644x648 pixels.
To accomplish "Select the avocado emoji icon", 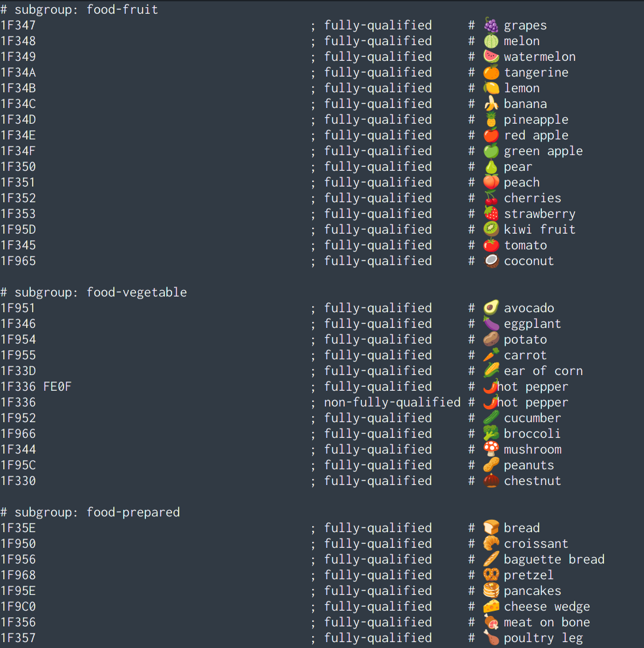I will click(491, 308).
